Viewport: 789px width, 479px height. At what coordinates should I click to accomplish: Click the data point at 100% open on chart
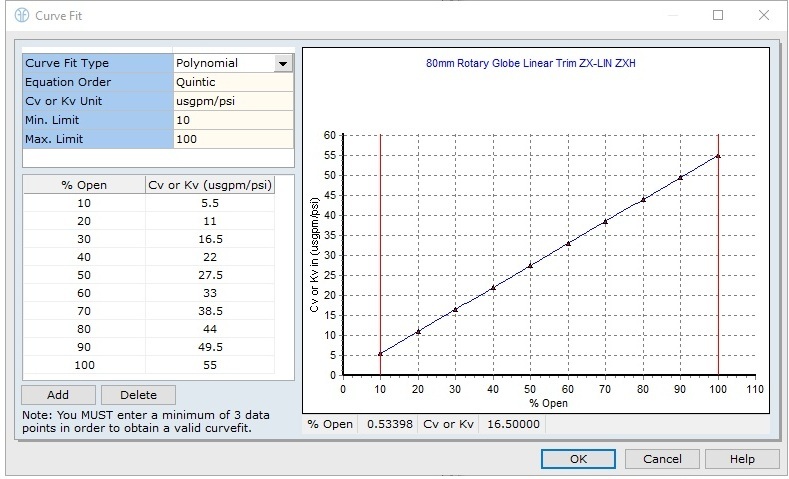[x=718, y=156]
